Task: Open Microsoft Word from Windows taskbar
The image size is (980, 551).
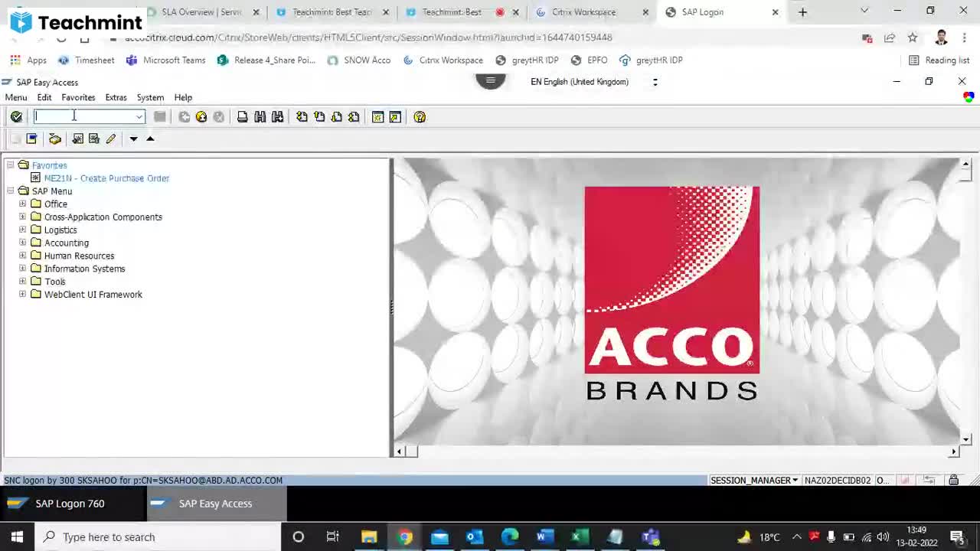Action: (x=544, y=536)
